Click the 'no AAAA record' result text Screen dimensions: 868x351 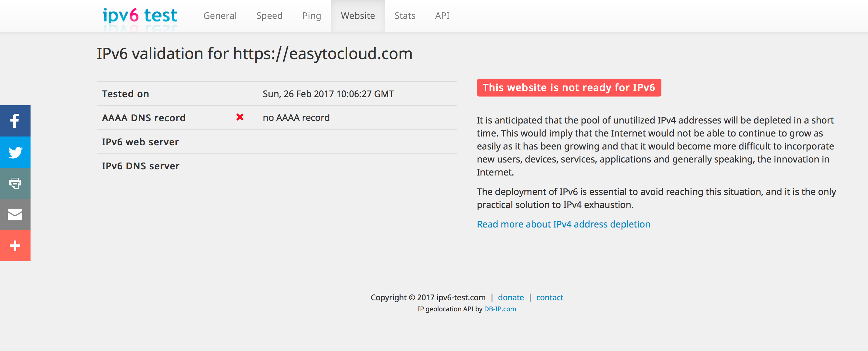pos(296,118)
